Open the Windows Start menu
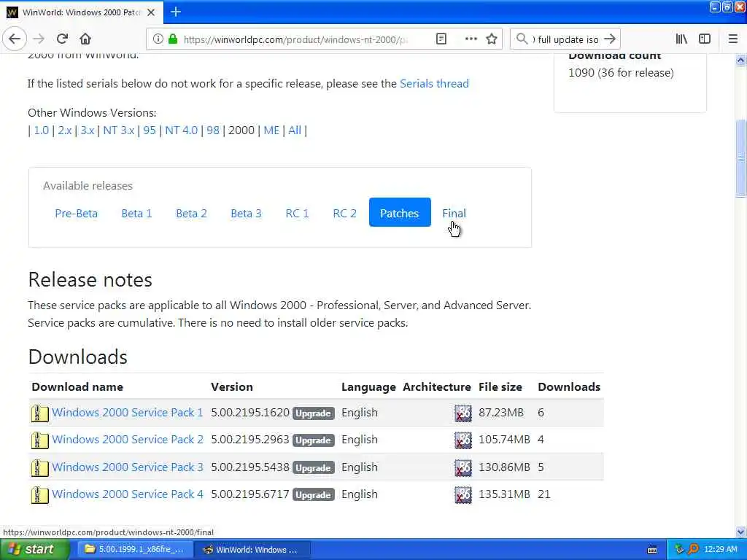 [34, 550]
